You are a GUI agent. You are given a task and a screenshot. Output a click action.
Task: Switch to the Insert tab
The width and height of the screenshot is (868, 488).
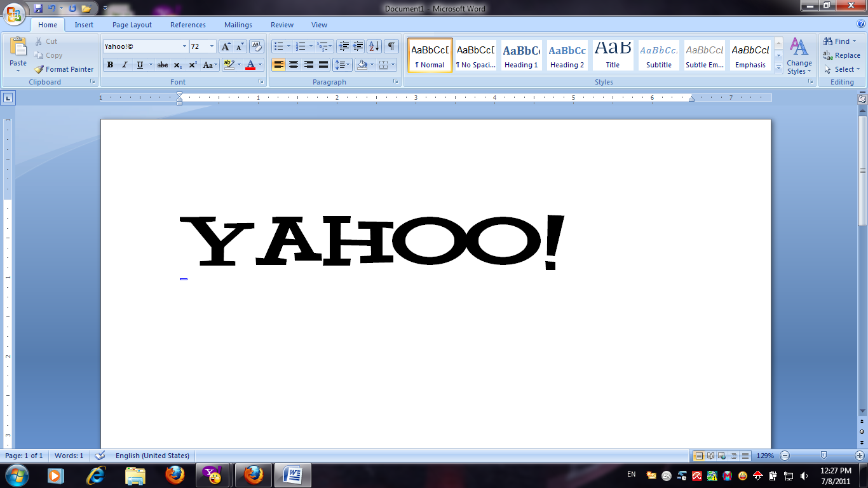84,25
